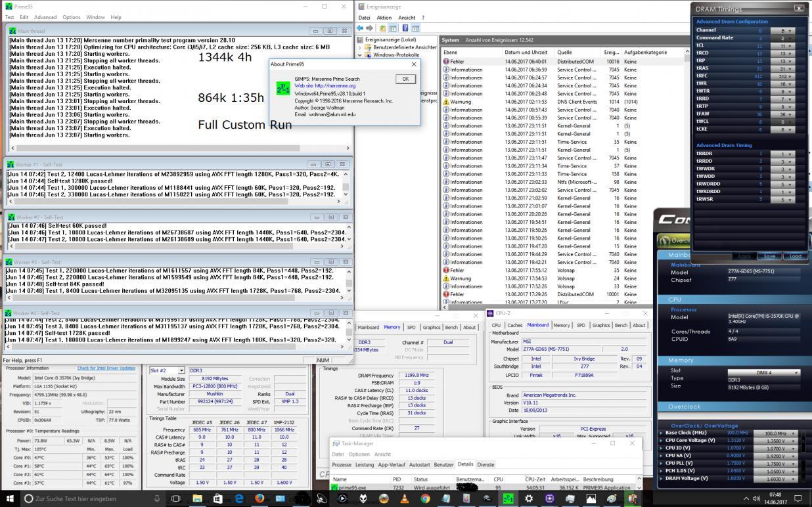Image resolution: width=812 pixels, height=507 pixels.
Task: Open Prime95 Advanced menu
Action: [45, 17]
